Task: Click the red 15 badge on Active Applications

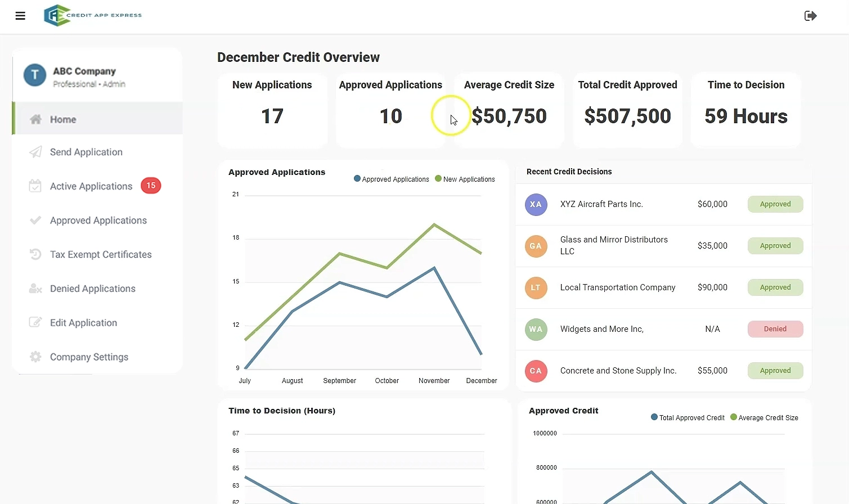Action: [150, 186]
